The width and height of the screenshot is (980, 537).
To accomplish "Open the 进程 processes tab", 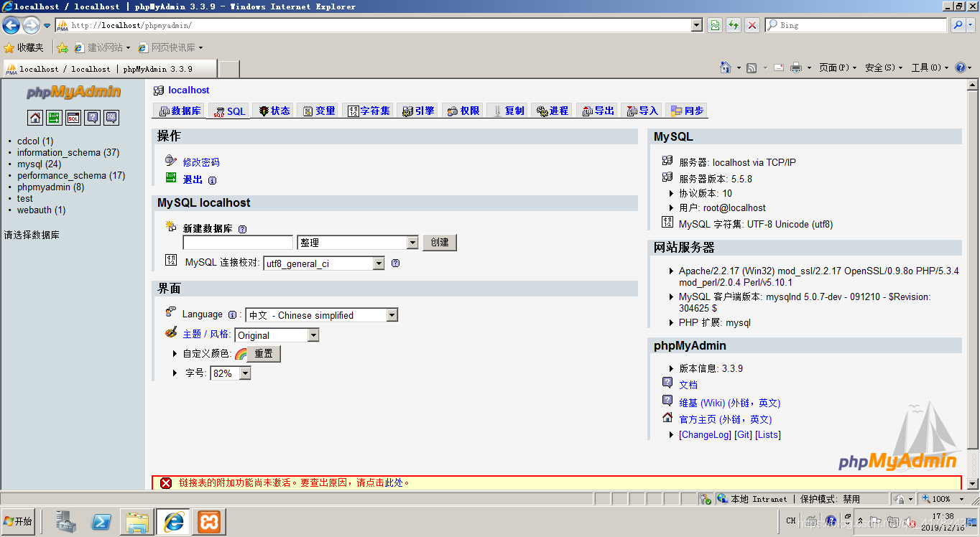I will click(x=552, y=111).
